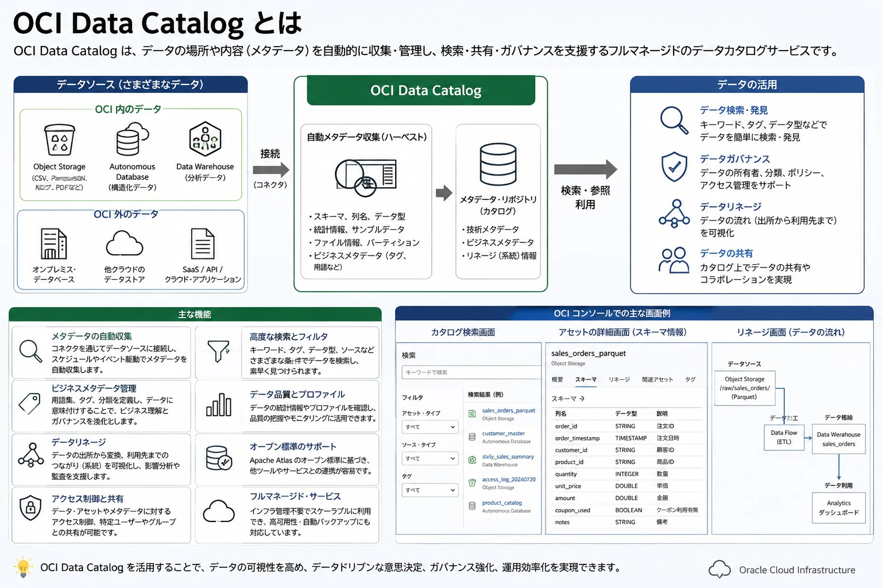Click the OCI Data Catalog green header

(421, 91)
